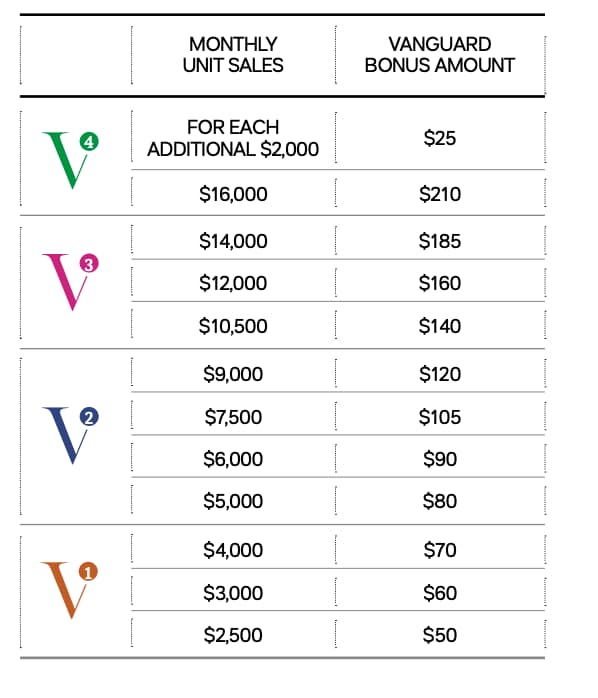
Task: Select the Monthly Unit Sales column header
Action: point(233,55)
